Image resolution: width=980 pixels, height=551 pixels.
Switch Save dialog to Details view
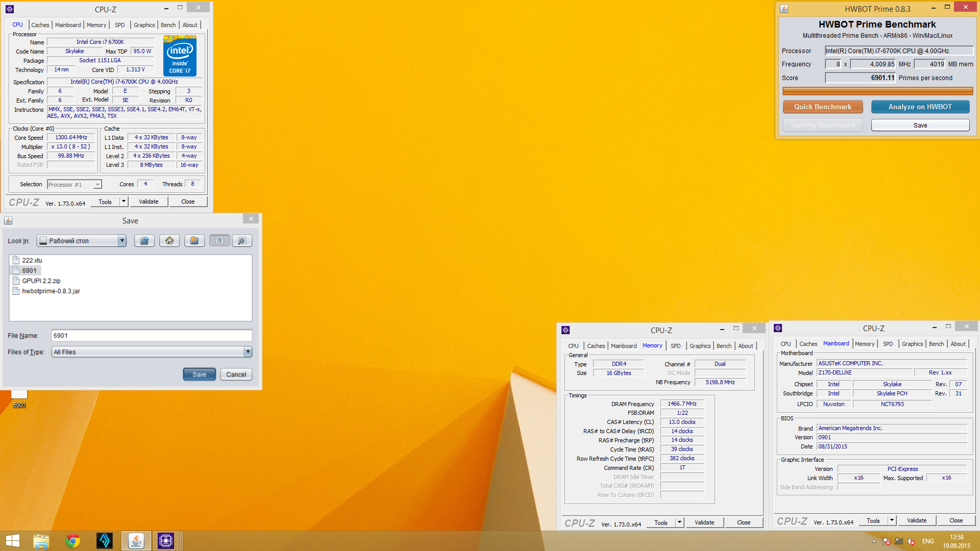tap(242, 241)
